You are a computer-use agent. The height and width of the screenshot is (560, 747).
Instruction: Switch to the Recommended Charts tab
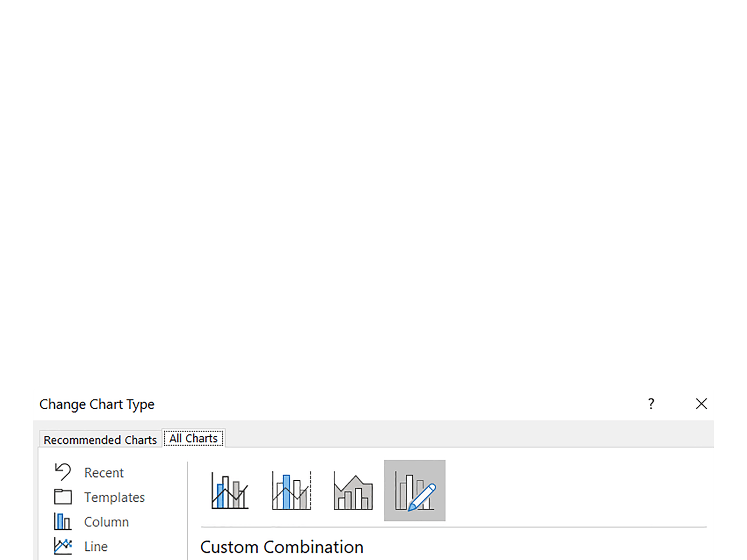point(100,440)
